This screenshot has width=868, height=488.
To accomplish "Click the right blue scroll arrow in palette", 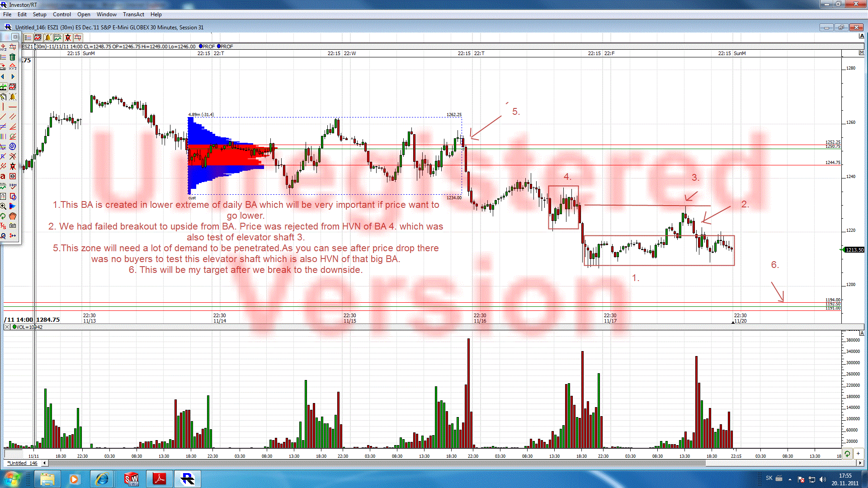I will pyautogui.click(x=13, y=77).
